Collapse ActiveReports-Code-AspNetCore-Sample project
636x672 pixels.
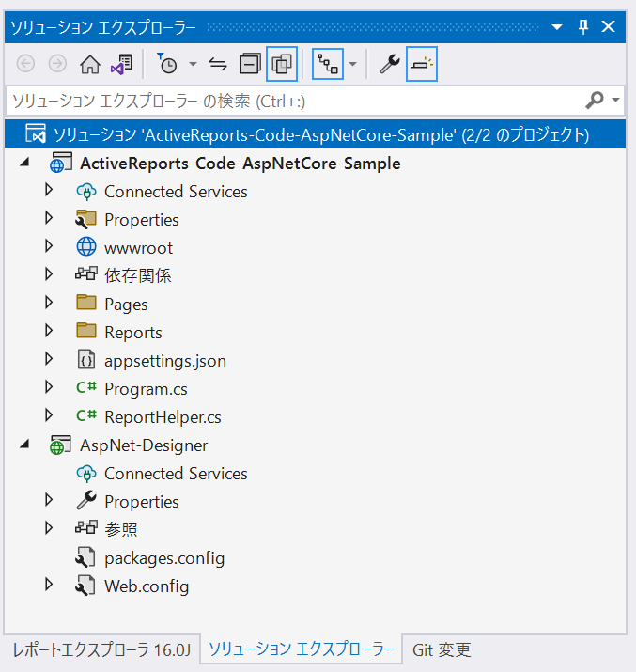click(24, 163)
